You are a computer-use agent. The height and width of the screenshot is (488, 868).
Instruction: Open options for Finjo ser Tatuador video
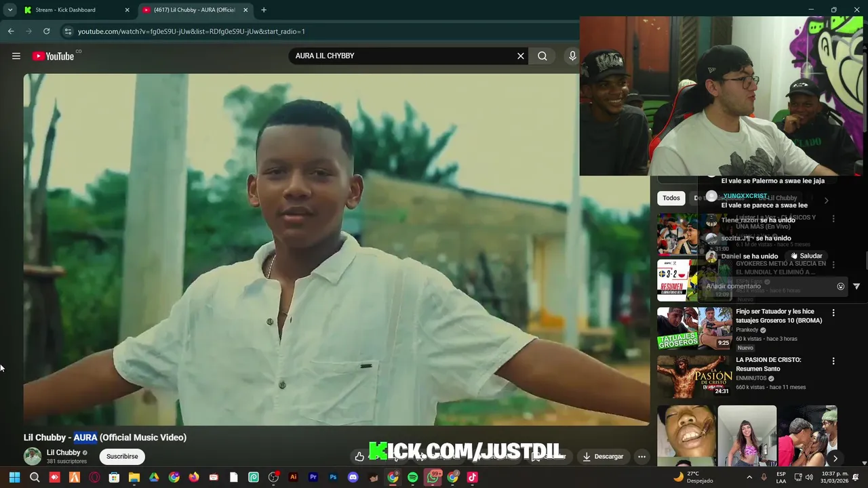click(833, 312)
